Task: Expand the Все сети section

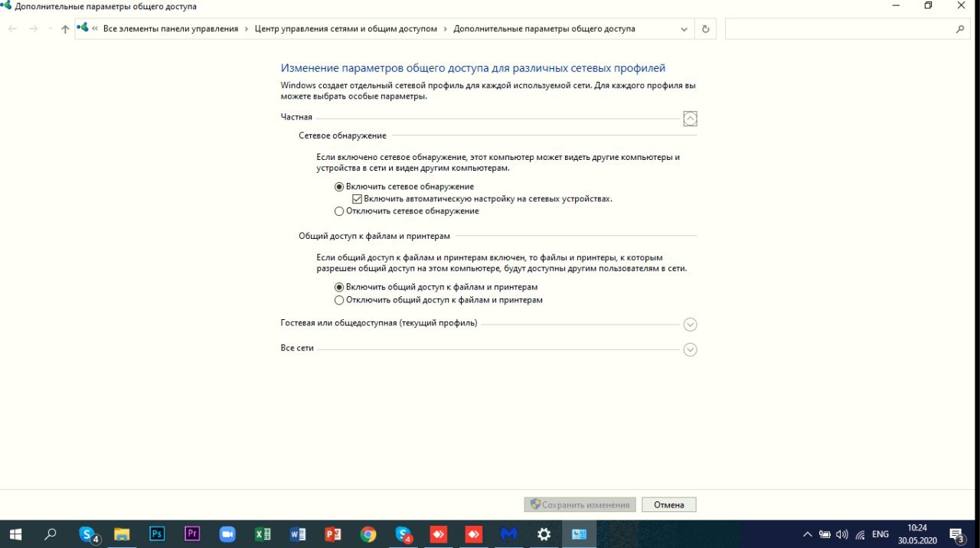Action: click(x=690, y=350)
